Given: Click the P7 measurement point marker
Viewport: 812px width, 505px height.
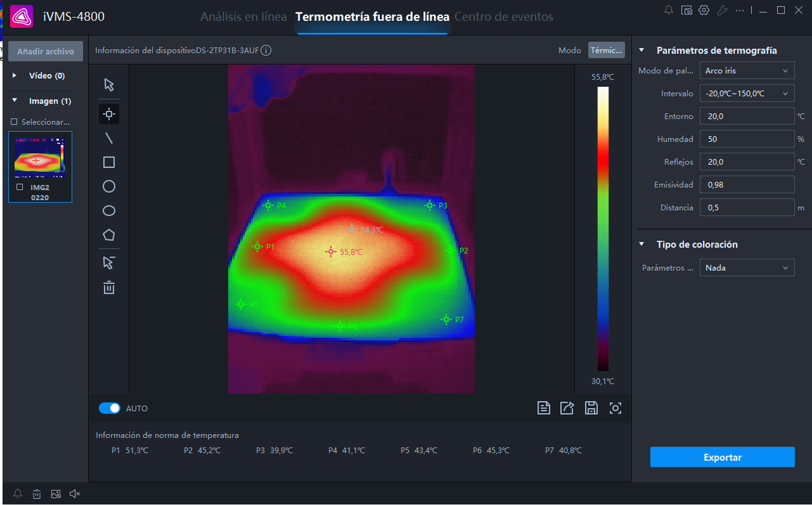Looking at the screenshot, I should tap(446, 319).
